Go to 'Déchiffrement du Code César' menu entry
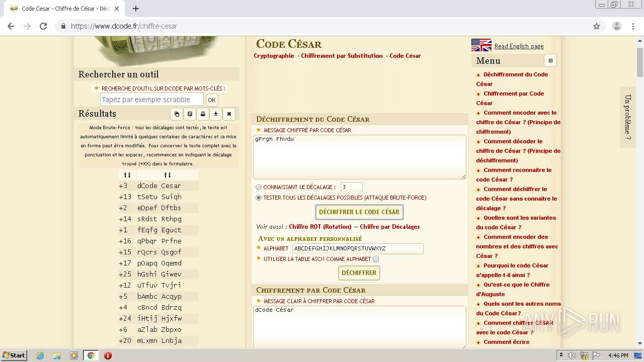The width and height of the screenshot is (644, 362). [x=512, y=79]
